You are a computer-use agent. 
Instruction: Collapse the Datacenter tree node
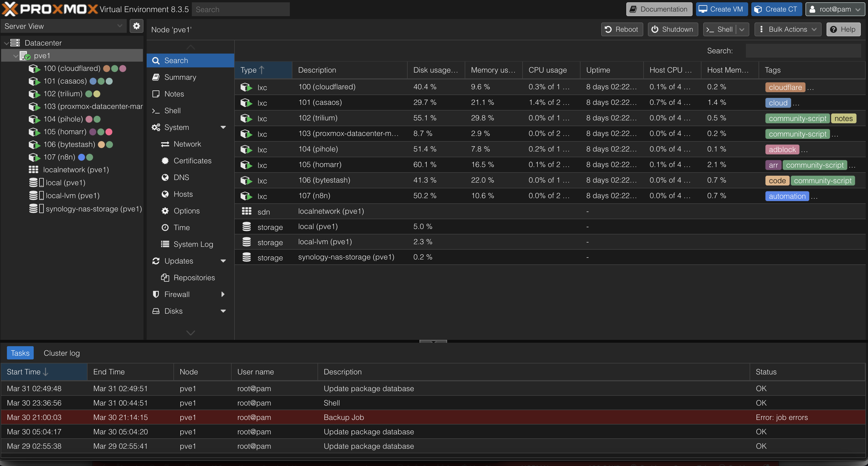(6, 43)
